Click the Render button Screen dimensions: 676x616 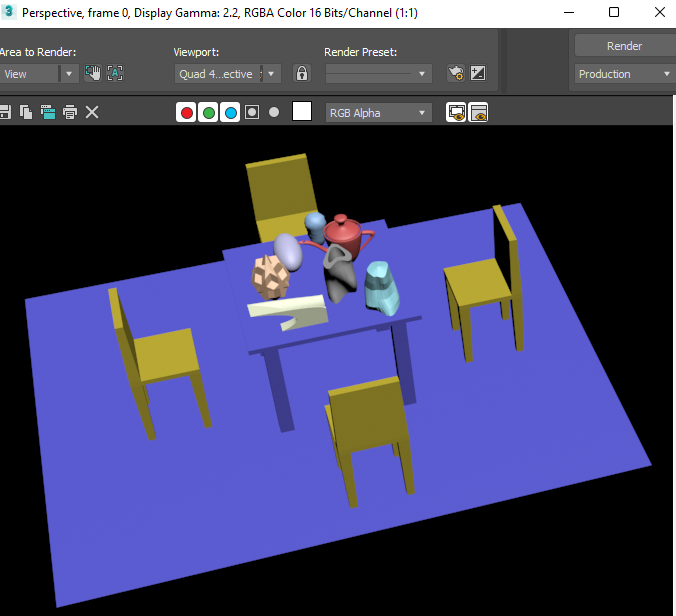click(x=625, y=46)
